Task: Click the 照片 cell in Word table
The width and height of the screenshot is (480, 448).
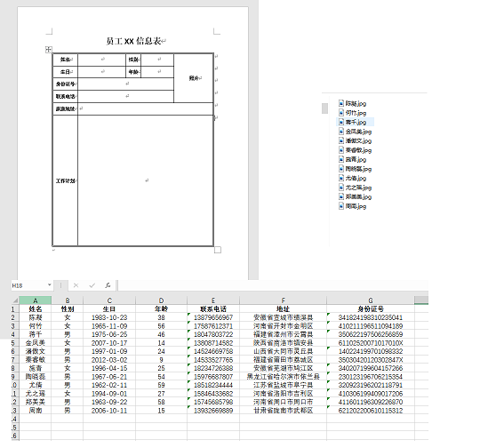Action: point(194,78)
